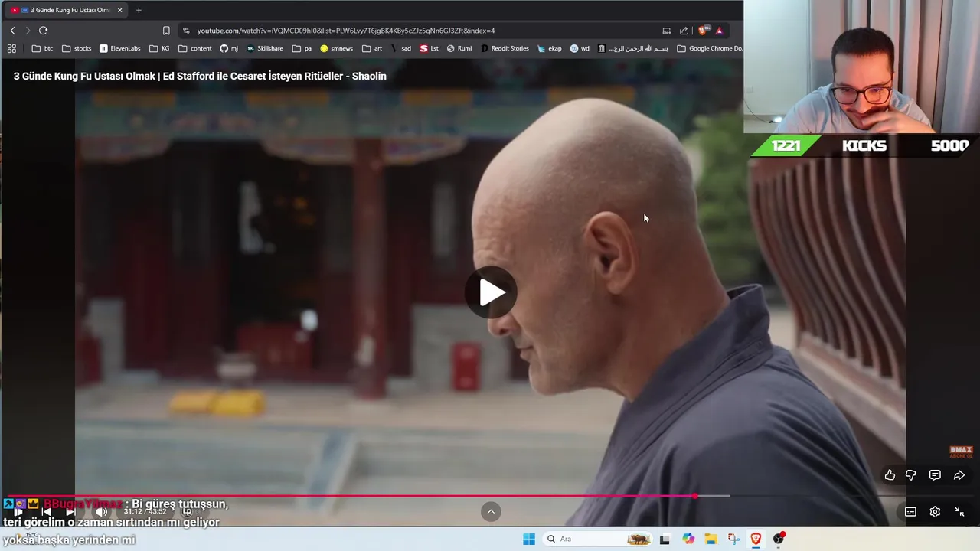
Task: Open video comments via the comment icon
Action: pos(935,475)
